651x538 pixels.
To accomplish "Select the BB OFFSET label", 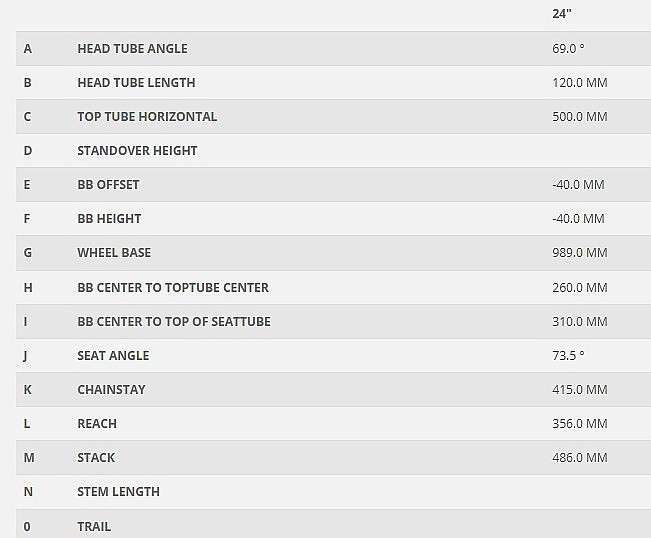I will (x=108, y=185).
